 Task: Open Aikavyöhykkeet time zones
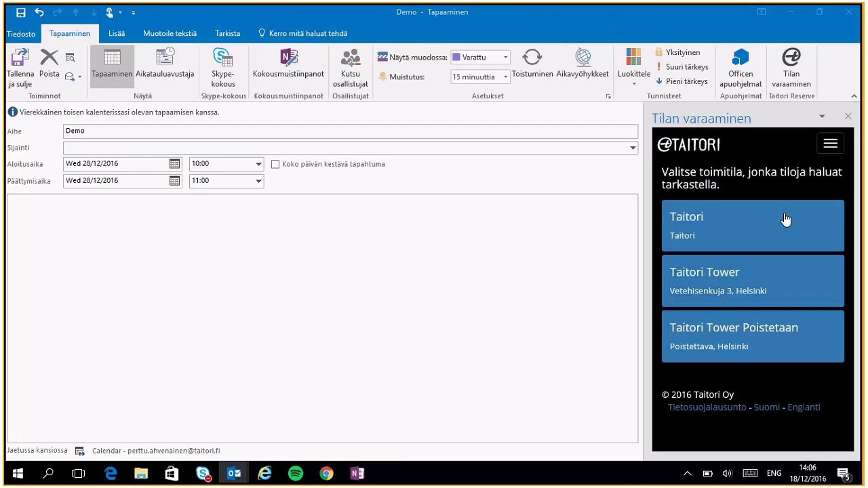coord(583,63)
